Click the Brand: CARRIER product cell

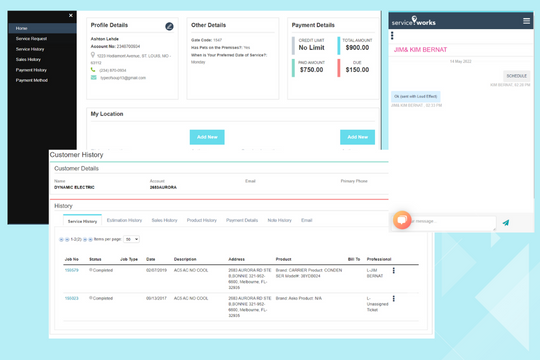tap(309, 273)
